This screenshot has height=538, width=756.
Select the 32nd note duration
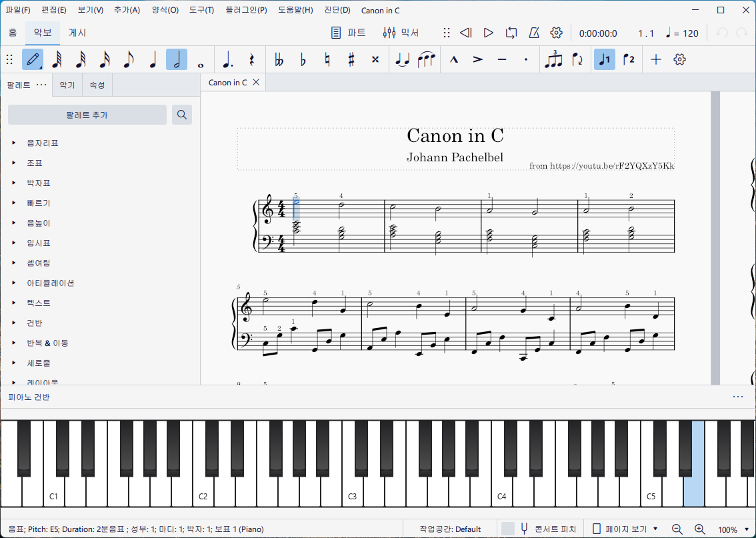click(x=81, y=60)
